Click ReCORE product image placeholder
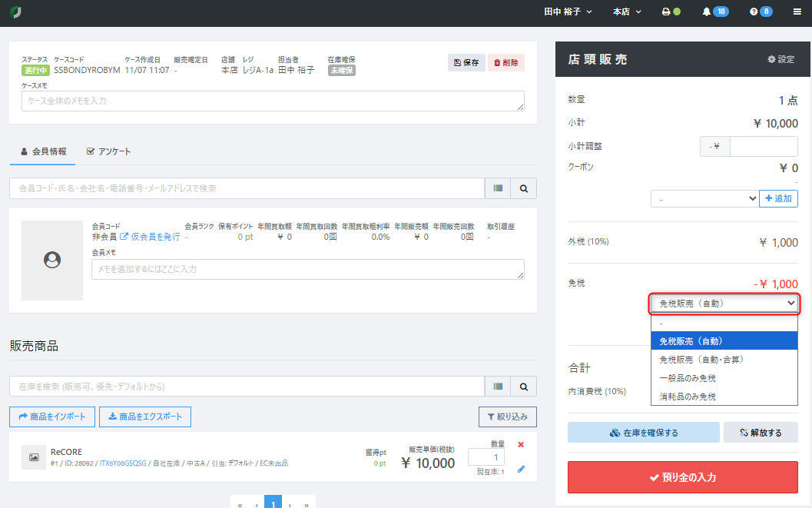The width and height of the screenshot is (812, 508). (34, 457)
